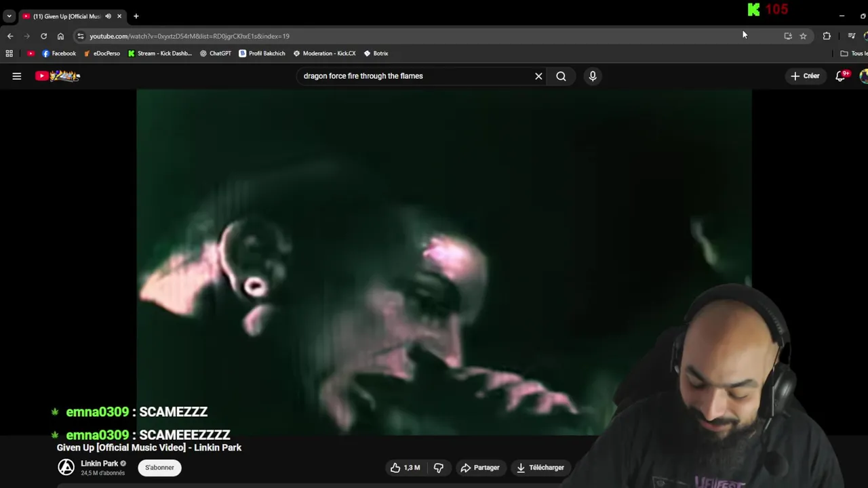Screen dimensions: 868x488
Task: Open the ChatGPT bookmark
Action: point(216,54)
